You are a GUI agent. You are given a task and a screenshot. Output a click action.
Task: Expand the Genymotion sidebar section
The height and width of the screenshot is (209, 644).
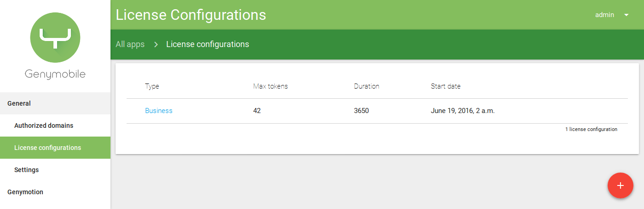click(x=55, y=192)
